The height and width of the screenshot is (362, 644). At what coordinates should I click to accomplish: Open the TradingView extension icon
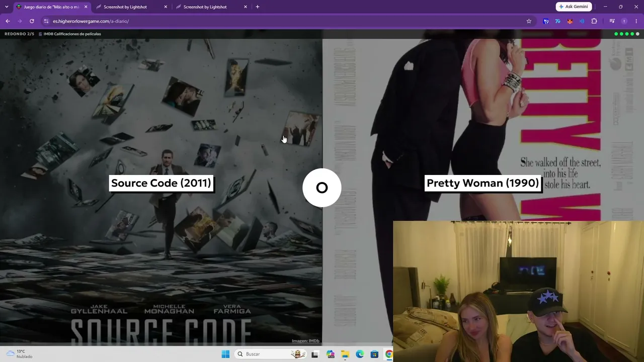click(x=558, y=21)
